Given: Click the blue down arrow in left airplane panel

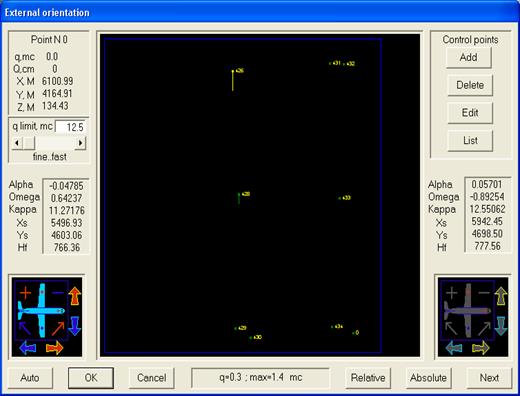Looking at the screenshot, I should [x=75, y=326].
